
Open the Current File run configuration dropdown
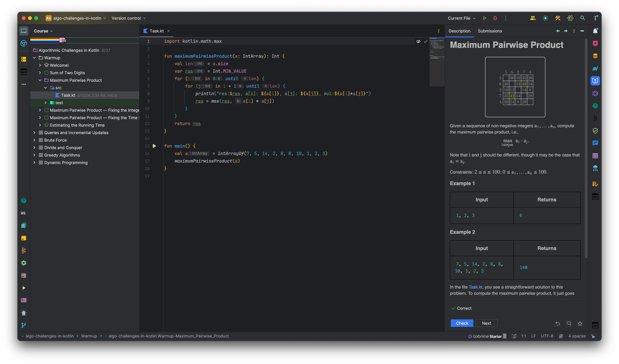pos(462,18)
